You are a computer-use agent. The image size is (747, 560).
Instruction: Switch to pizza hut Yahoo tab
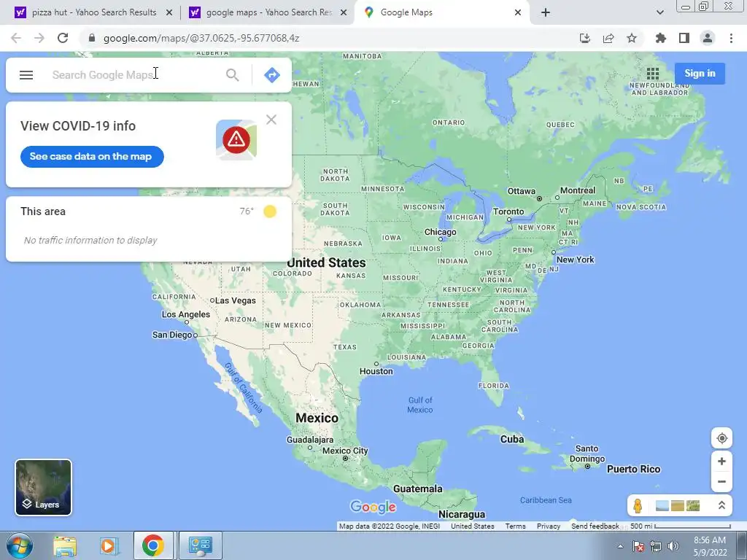point(93,12)
